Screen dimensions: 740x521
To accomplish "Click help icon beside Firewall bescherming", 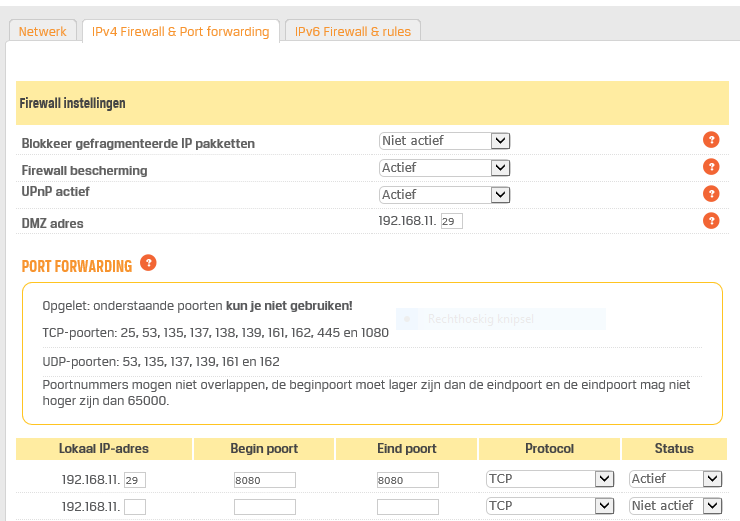I will pos(711,167).
